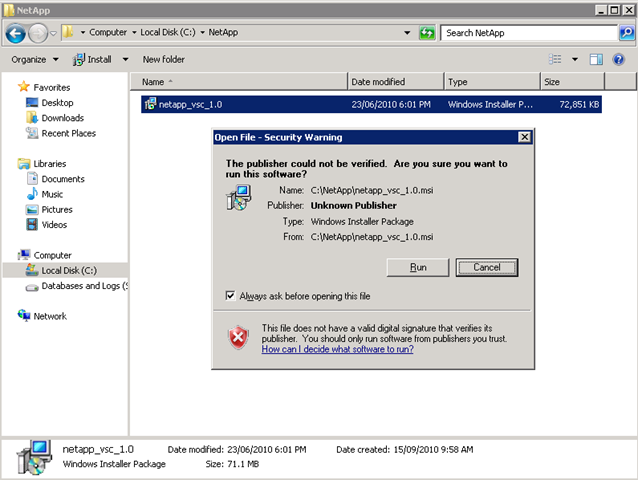Open the Install dropdown arrow
The height and width of the screenshot is (480, 638).
click(x=126, y=59)
